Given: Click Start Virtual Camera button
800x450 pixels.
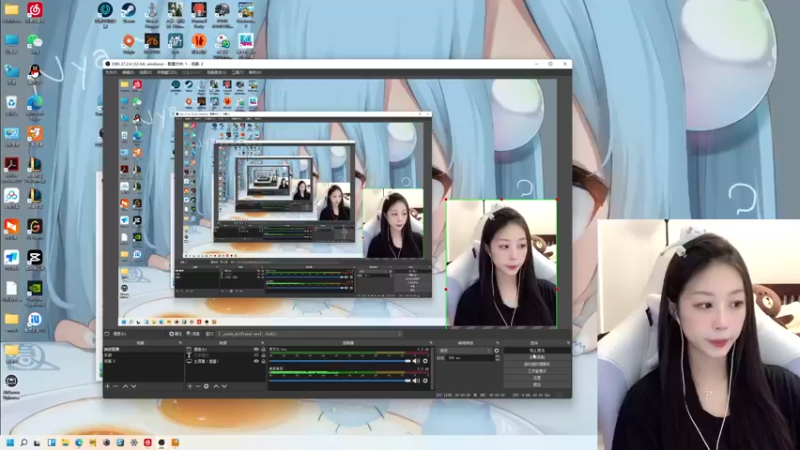Looking at the screenshot, I should [x=537, y=364].
